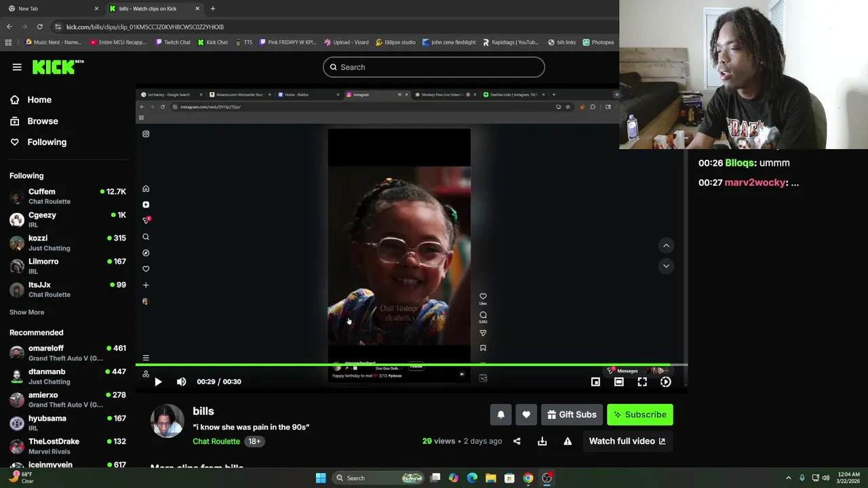Open TheLostDrake in Recommended list
This screenshot has height=488, width=868.
(68, 446)
